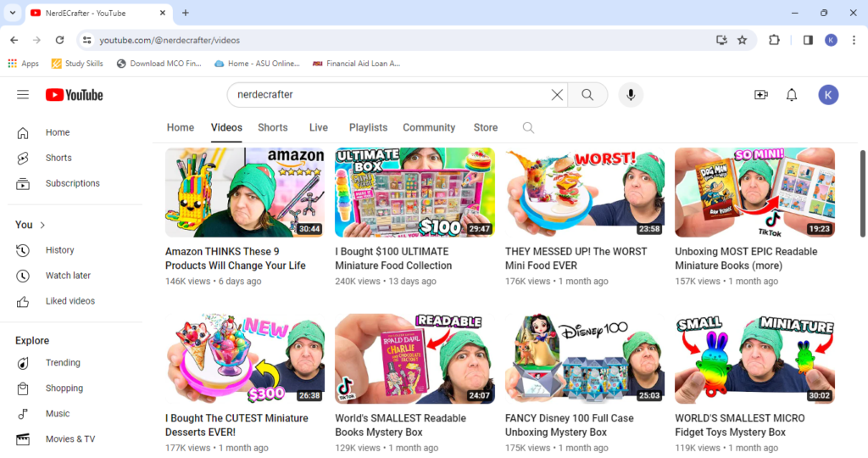Image resolution: width=868 pixels, height=458 pixels.
Task: Open the micro fidget toys thumbnail
Action: tap(754, 359)
